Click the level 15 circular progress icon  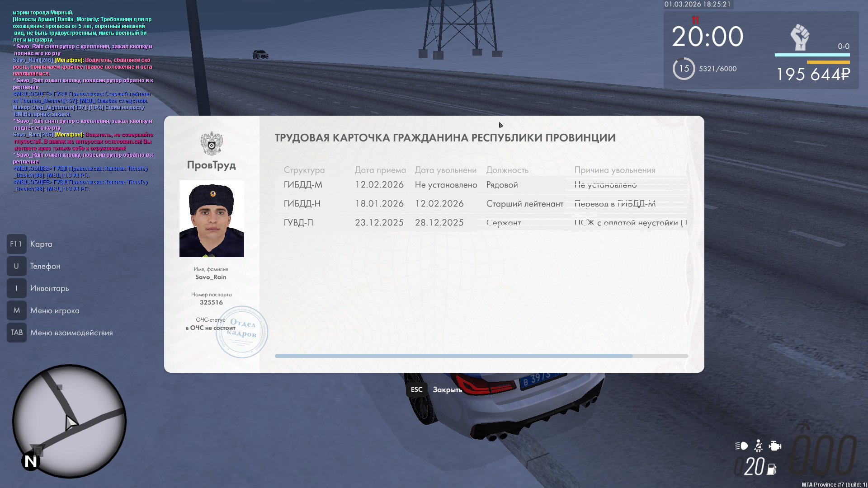684,69
